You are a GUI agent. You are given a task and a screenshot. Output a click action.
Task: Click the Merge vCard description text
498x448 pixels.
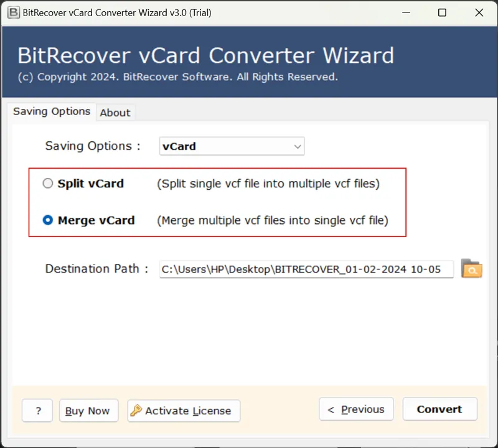pyautogui.click(x=273, y=220)
